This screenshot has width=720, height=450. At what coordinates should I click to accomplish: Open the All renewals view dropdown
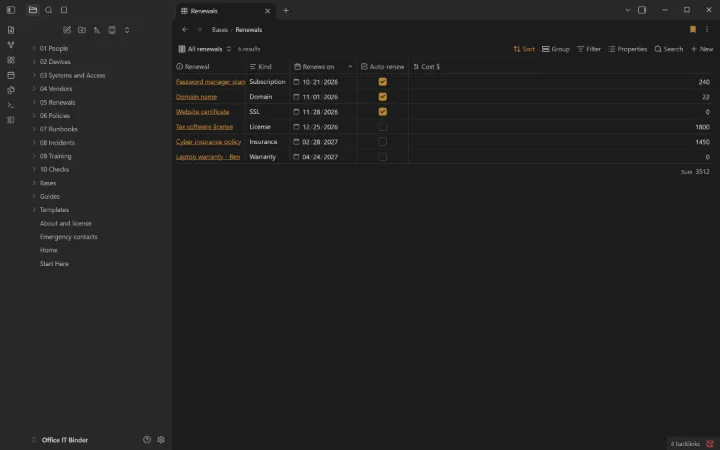[x=205, y=49]
